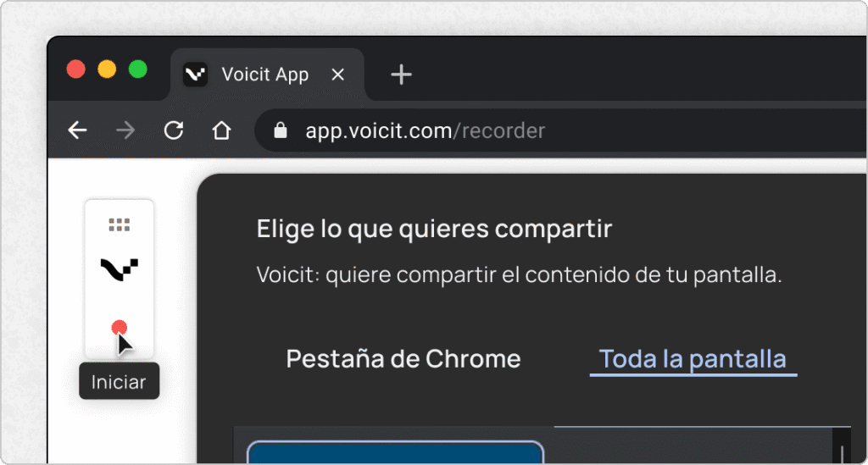The width and height of the screenshot is (868, 465).
Task: Close the browser window with the red button
Action: (x=76, y=69)
